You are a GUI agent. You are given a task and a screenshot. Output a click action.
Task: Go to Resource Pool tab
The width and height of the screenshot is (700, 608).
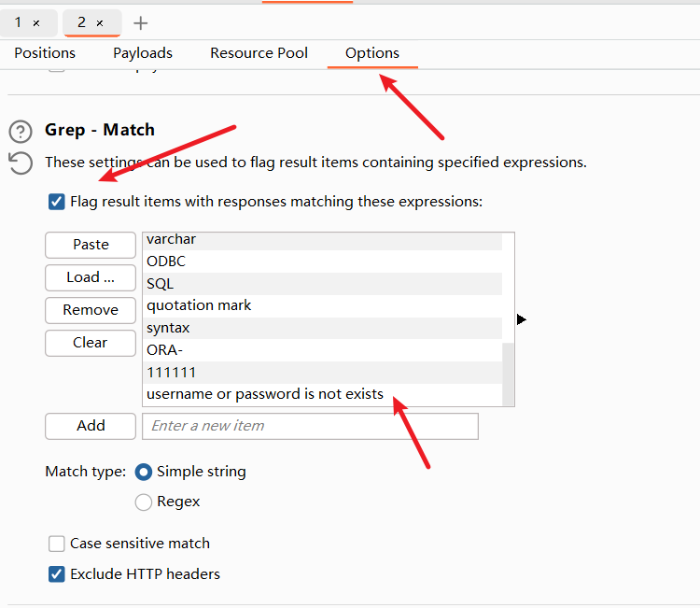[259, 53]
